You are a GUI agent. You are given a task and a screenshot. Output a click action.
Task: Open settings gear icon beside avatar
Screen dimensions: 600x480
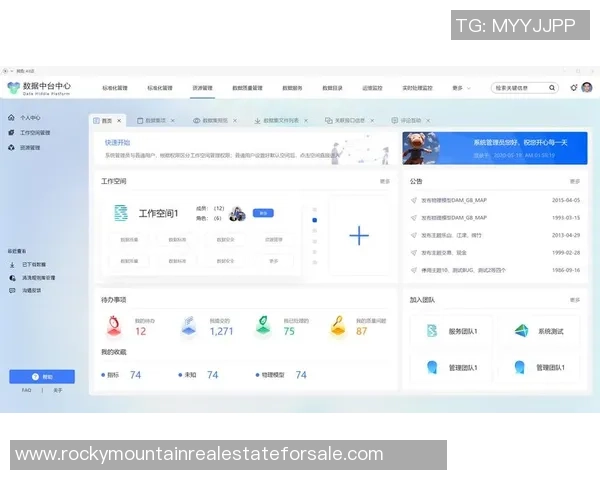coord(573,88)
